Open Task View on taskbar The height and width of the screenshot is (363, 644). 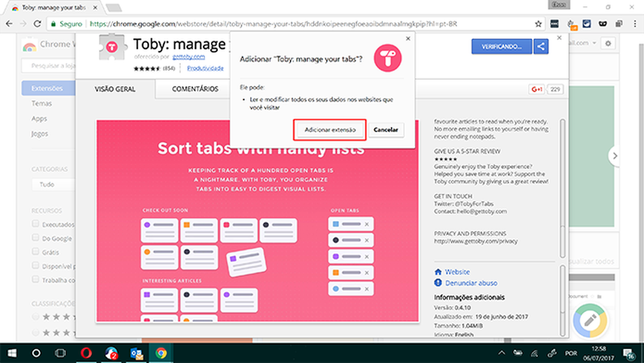pyautogui.click(x=60, y=353)
